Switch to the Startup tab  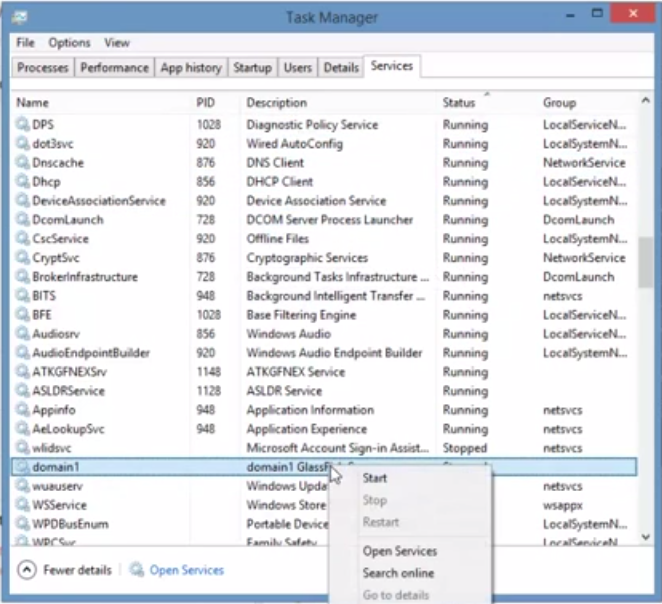pyautogui.click(x=252, y=68)
